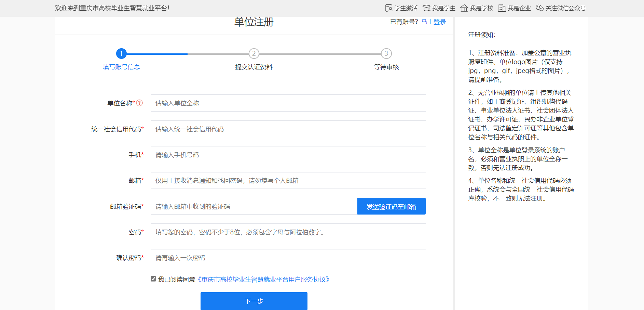Click step 3 circle for 等待审核
The width and height of the screenshot is (644, 310).
[386, 53]
